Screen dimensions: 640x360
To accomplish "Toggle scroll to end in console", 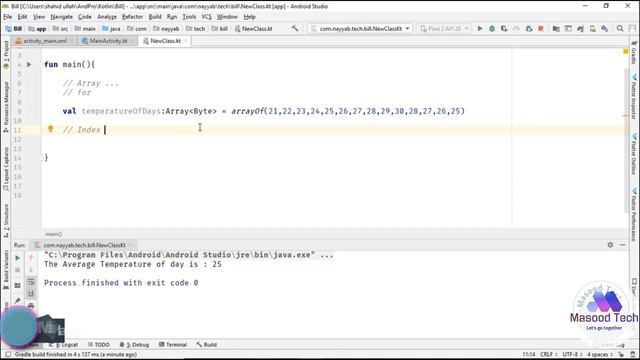I will pos(31,293).
